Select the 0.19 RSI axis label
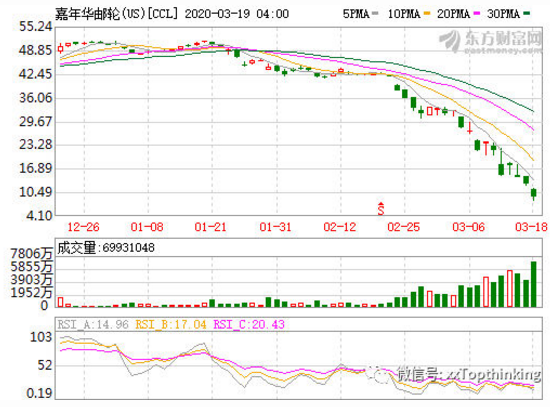Screen dimensions: 550x407 tap(39, 393)
